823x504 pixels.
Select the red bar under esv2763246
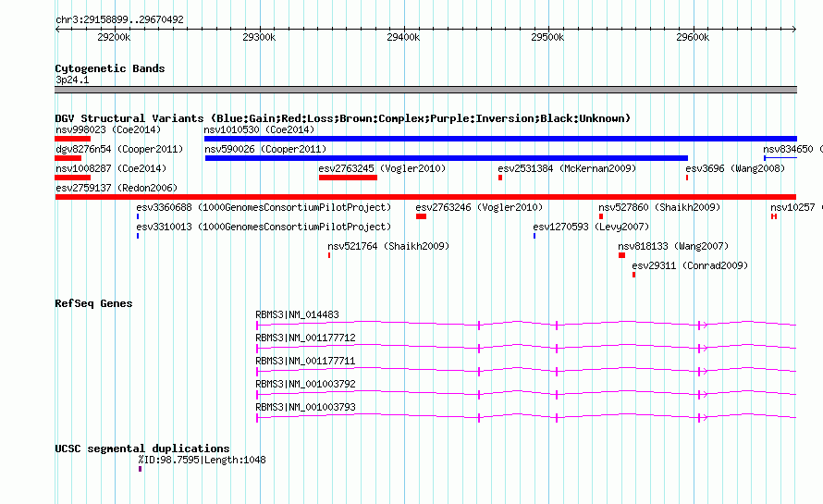pyautogui.click(x=421, y=216)
